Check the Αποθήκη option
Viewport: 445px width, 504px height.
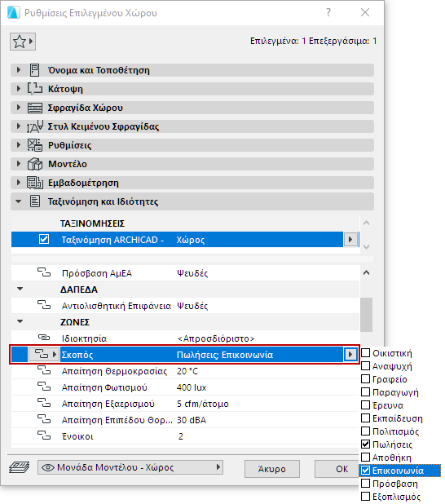click(366, 458)
